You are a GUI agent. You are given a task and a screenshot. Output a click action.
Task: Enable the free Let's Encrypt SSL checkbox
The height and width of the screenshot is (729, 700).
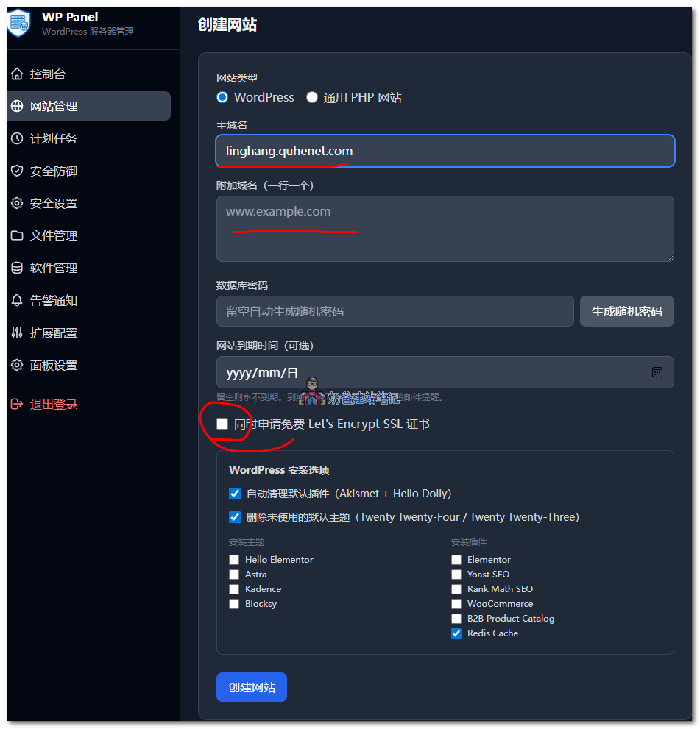coord(222,424)
